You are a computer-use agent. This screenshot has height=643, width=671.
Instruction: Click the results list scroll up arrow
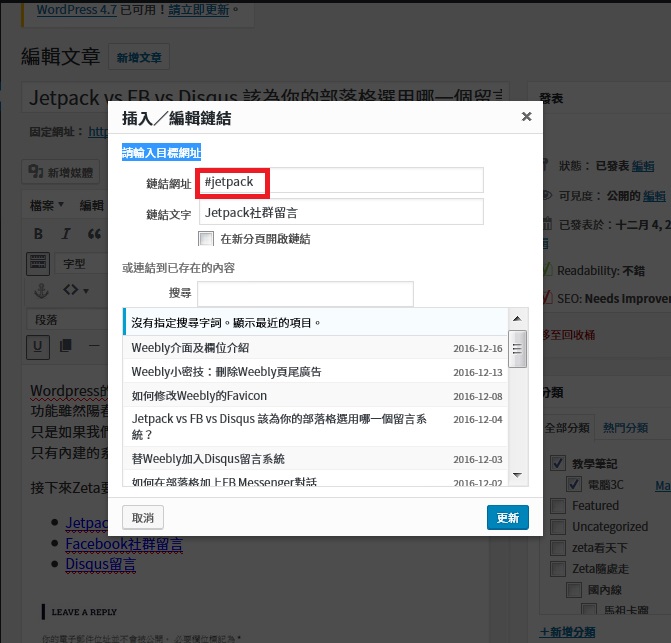[x=517, y=319]
